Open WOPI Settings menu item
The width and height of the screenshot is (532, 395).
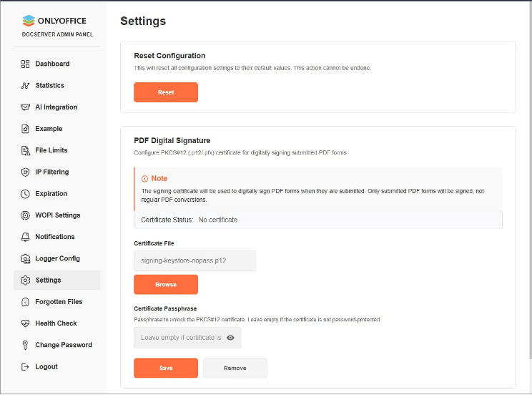[x=57, y=215]
